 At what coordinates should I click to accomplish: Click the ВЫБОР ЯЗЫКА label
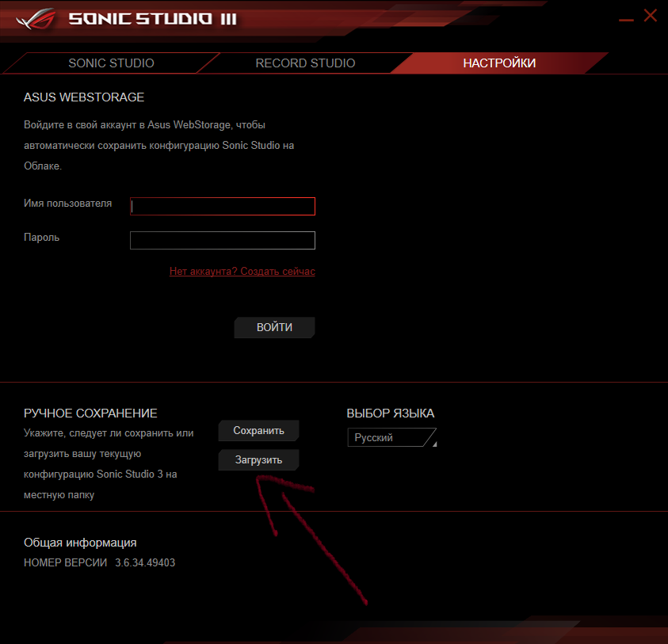click(390, 413)
